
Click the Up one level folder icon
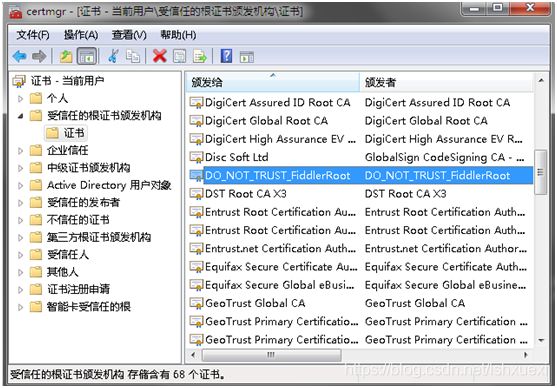66,56
